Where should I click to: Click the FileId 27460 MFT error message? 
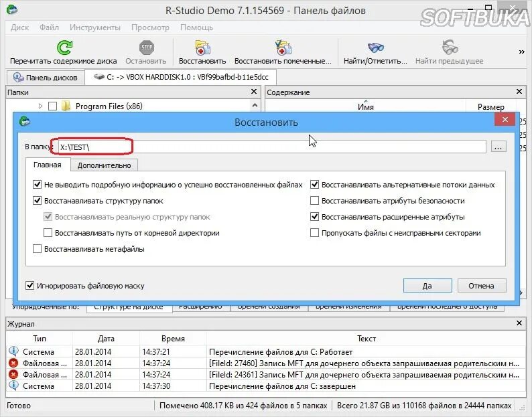pos(364,363)
